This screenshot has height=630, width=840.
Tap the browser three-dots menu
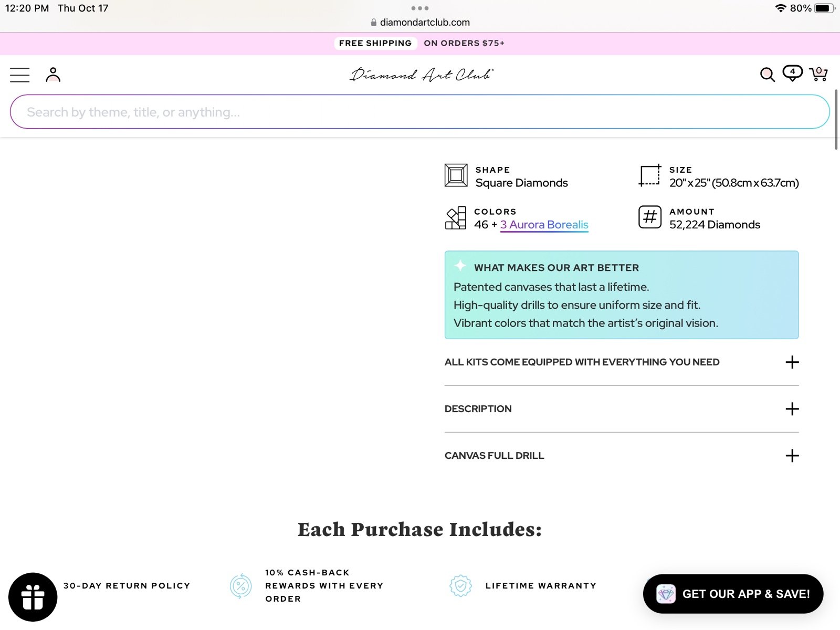[420, 8]
